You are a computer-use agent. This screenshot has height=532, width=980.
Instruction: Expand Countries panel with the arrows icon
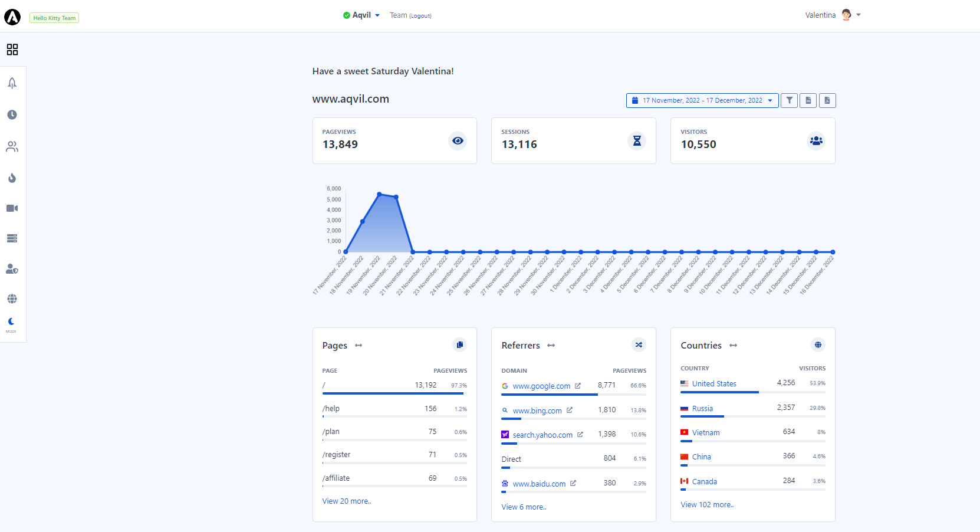(733, 346)
